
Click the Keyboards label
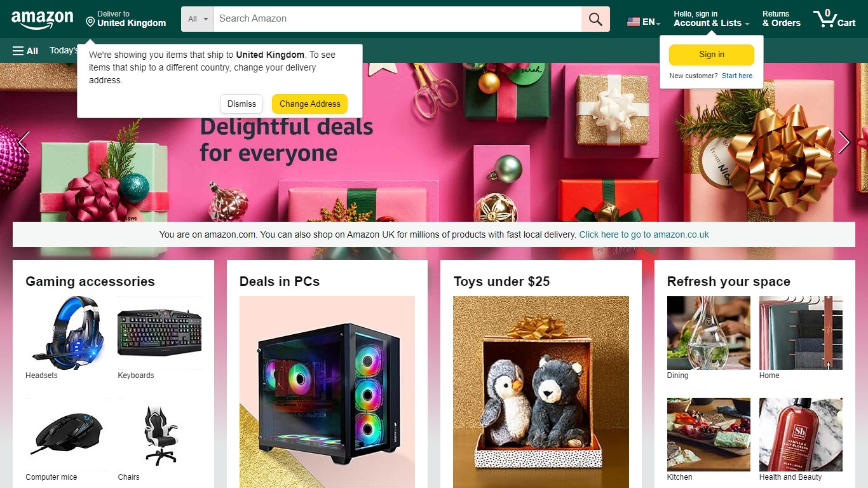point(136,376)
